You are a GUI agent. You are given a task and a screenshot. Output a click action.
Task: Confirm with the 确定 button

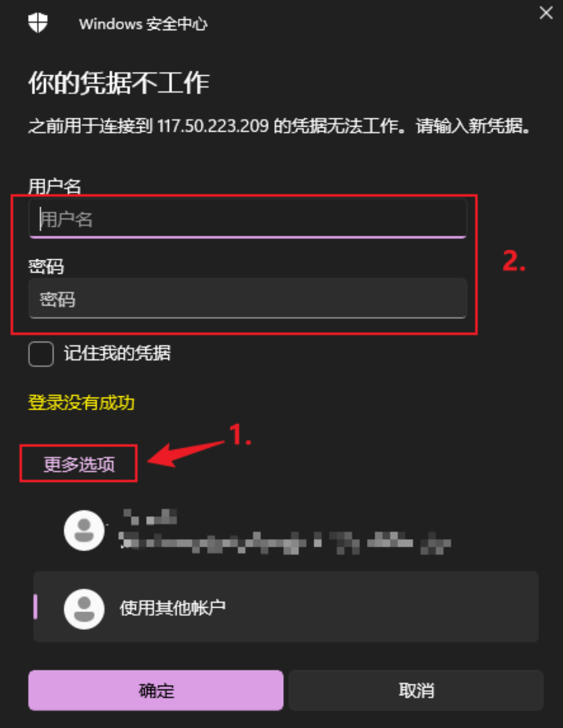[x=156, y=690]
